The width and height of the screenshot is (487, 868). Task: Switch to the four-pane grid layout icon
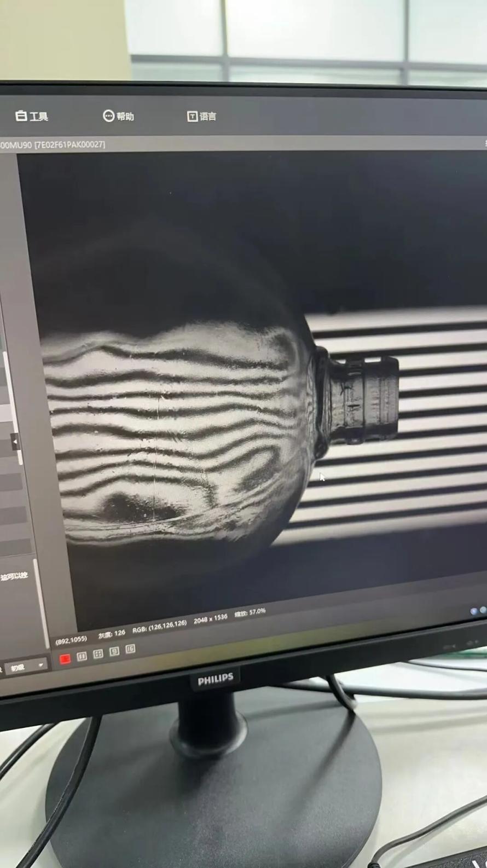98,653
